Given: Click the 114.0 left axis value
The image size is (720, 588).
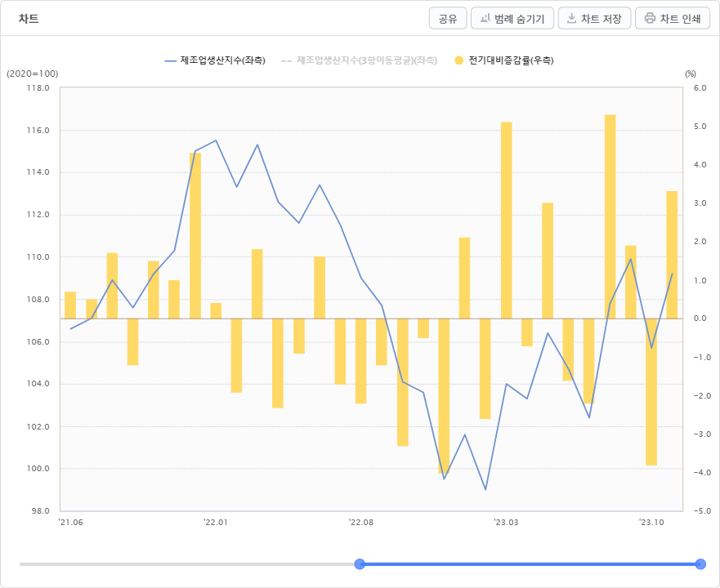Looking at the screenshot, I should 38,172.
